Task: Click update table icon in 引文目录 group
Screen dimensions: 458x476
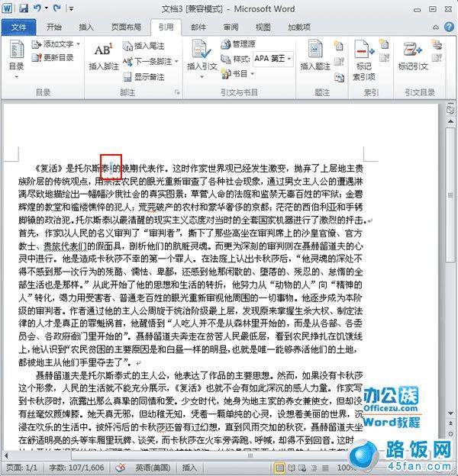Action: point(437,58)
